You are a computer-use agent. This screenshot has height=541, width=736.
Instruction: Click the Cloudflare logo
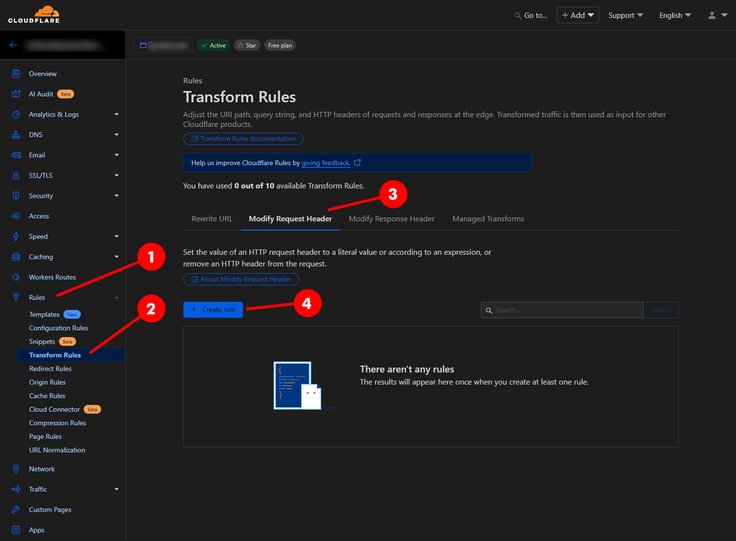tap(34, 15)
